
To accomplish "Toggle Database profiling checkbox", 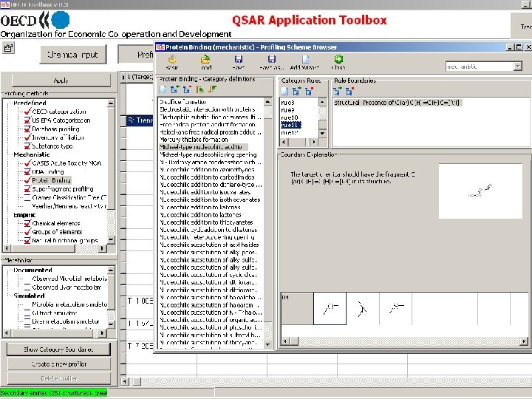I will [x=27, y=129].
